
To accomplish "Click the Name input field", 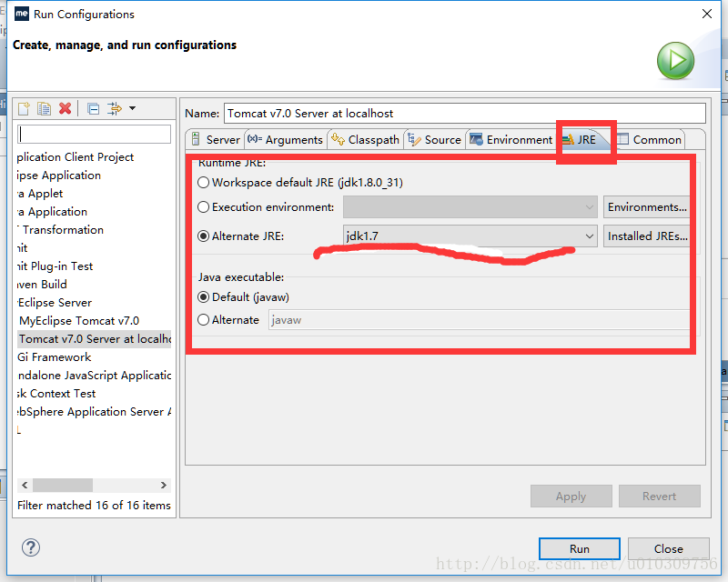I will [465, 114].
